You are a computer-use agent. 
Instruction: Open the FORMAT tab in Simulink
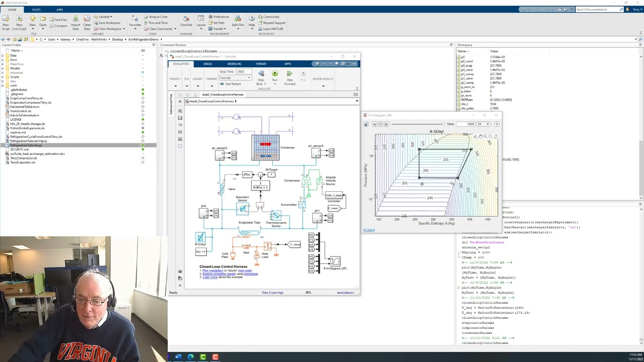click(x=261, y=64)
